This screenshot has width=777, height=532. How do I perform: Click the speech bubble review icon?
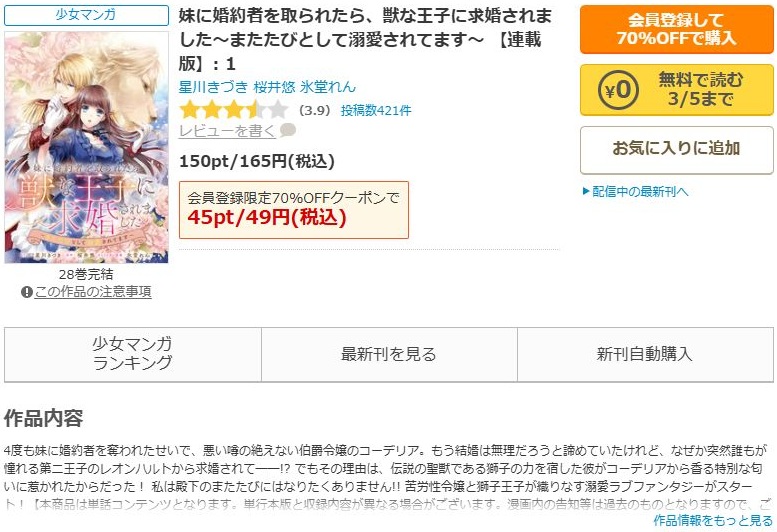(287, 130)
